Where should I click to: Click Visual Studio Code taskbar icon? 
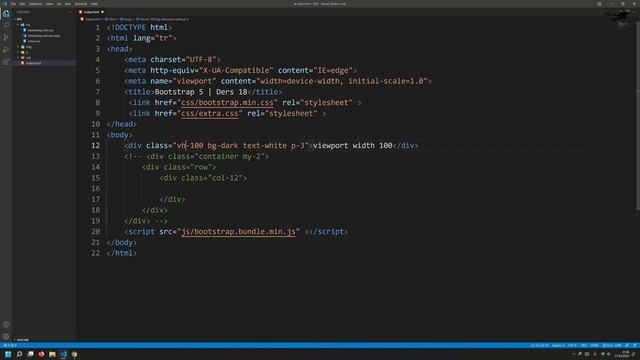[63, 354]
